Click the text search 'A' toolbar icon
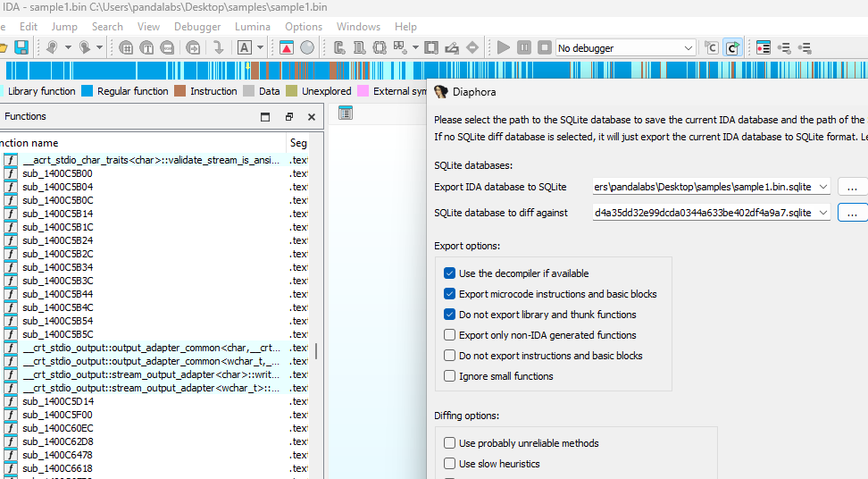The width and height of the screenshot is (868, 479). click(x=245, y=47)
